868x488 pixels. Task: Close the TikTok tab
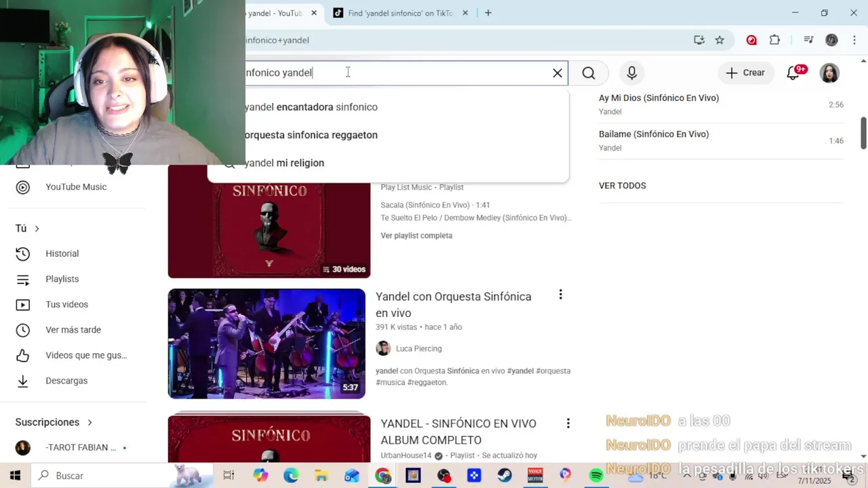[466, 13]
